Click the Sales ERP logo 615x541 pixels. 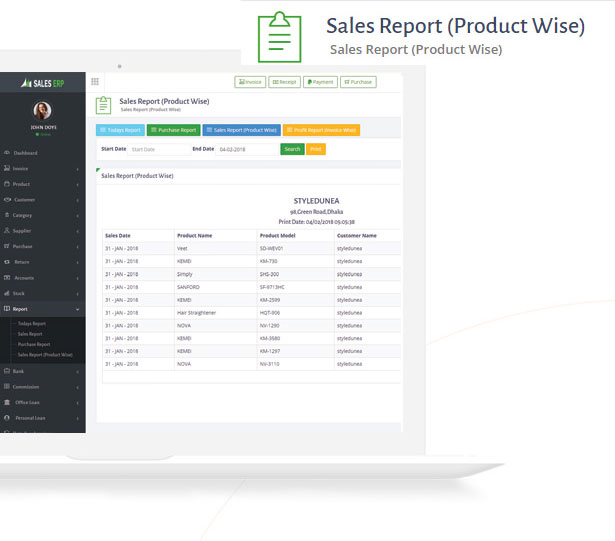click(x=42, y=82)
